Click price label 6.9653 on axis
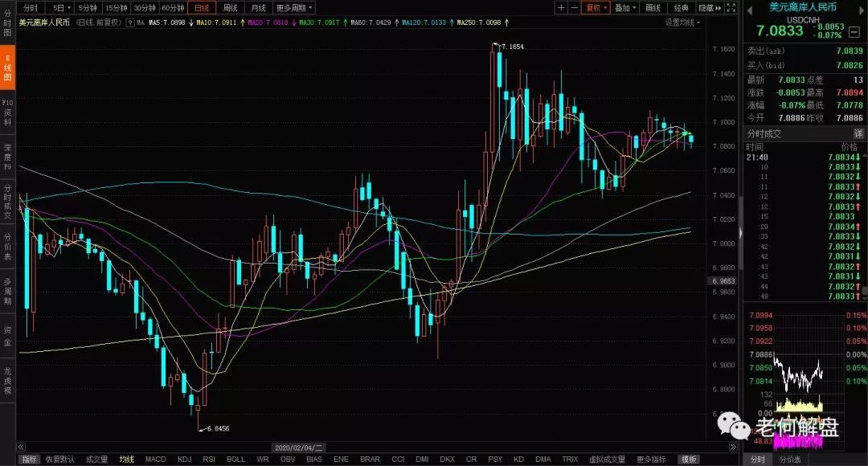This screenshot has height=466, width=868. [x=723, y=281]
